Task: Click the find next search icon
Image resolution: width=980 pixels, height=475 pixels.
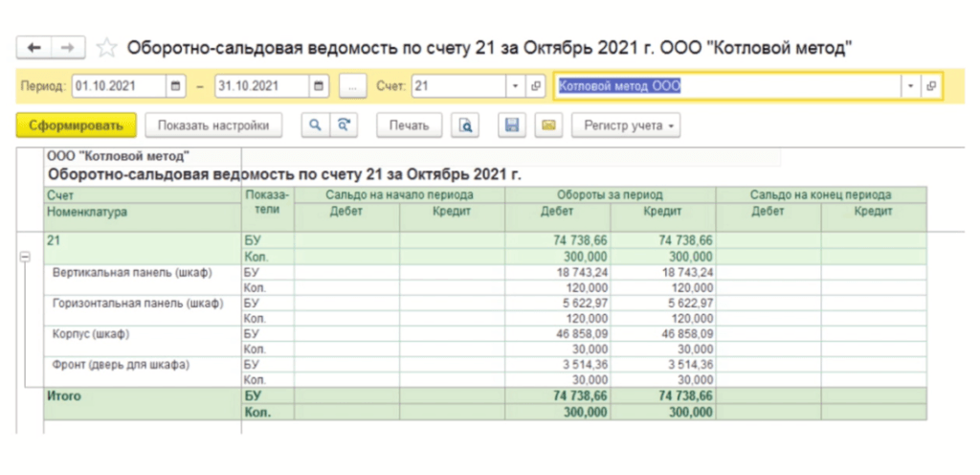Action: pos(343,125)
